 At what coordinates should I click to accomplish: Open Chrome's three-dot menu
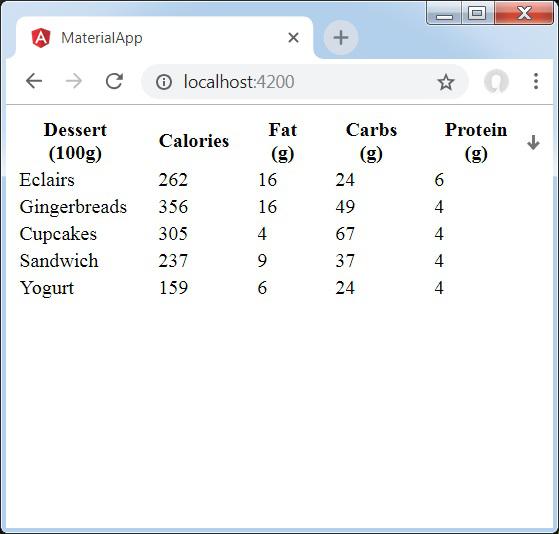pos(535,81)
